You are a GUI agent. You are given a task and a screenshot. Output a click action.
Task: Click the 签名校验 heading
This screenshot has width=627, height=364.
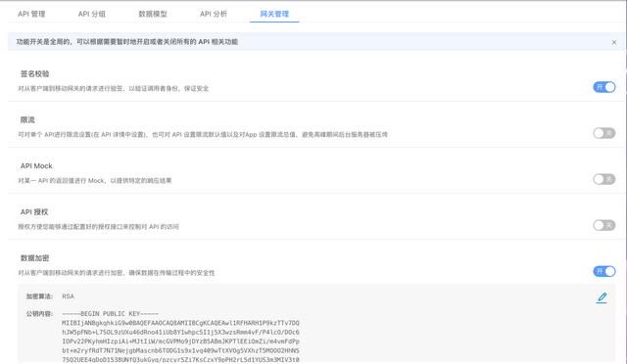pyautogui.click(x=35, y=74)
